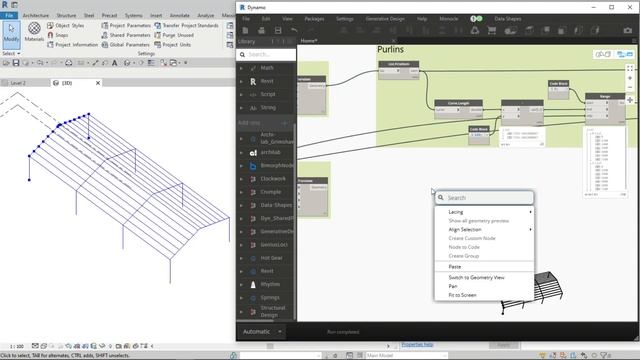Open Materials in Revit ribbon
640x360 pixels.
click(x=34, y=32)
